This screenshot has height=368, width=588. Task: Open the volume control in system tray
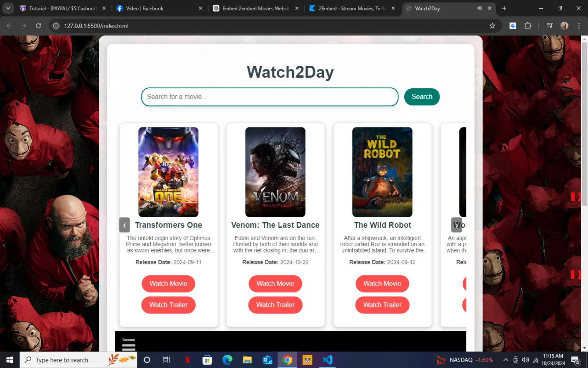[526, 360]
